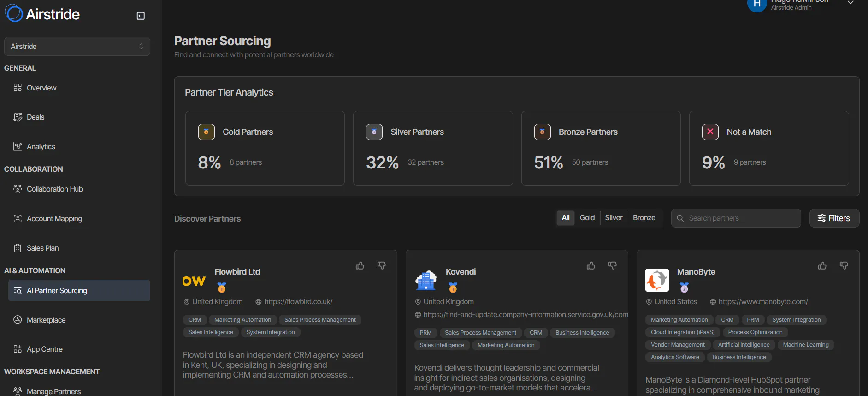Click ManoByte's Cloud Integration (iPaaS) tag
The width and height of the screenshot is (868, 396).
coord(683,332)
